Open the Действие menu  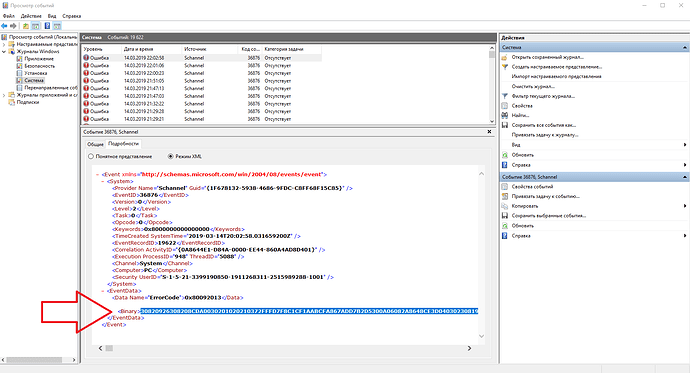point(31,16)
